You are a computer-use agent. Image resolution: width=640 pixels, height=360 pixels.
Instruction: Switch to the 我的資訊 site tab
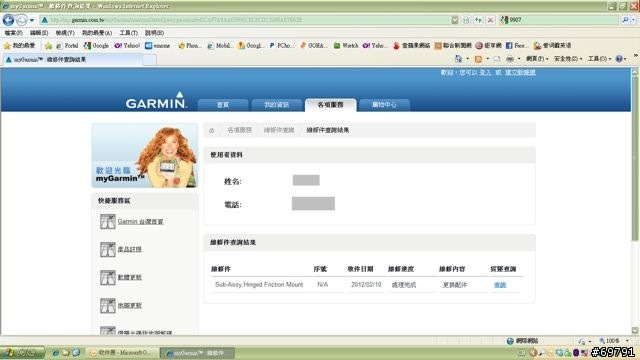[x=277, y=105]
